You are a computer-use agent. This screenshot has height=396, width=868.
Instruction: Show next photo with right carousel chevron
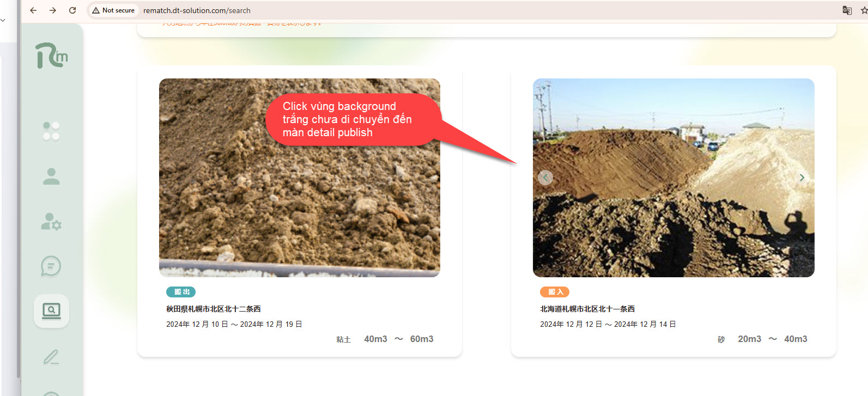[x=802, y=178]
